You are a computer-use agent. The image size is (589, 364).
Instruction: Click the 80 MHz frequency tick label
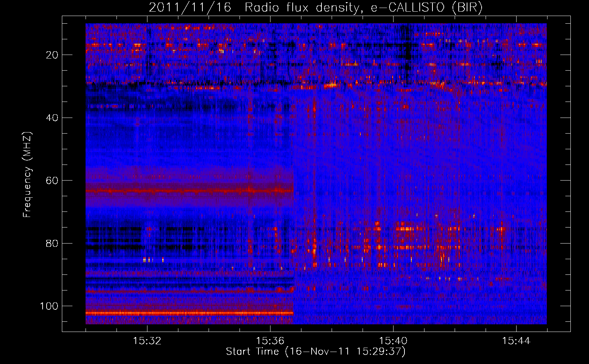[52, 243]
